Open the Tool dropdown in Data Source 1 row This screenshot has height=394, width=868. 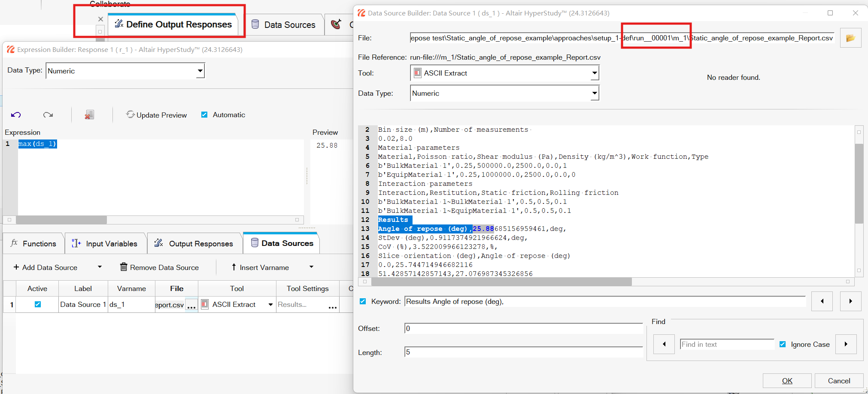click(x=270, y=304)
